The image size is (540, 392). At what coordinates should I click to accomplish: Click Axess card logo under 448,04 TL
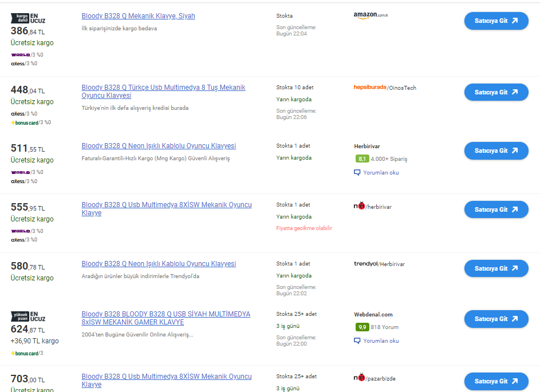18,114
